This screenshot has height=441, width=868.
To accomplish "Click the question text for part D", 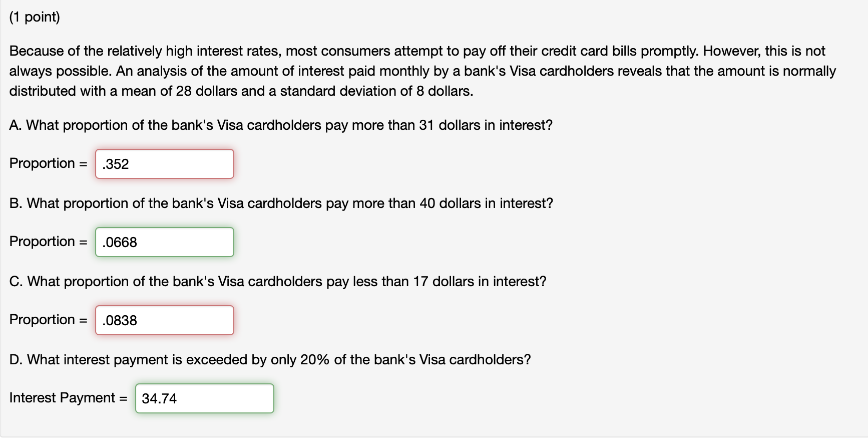I will 270,359.
